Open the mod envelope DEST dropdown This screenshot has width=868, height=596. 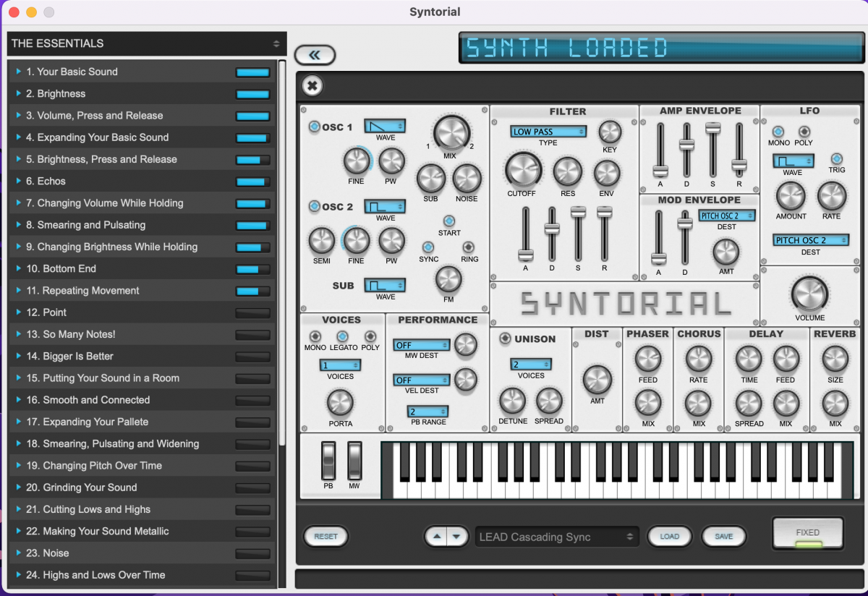pyautogui.click(x=727, y=216)
